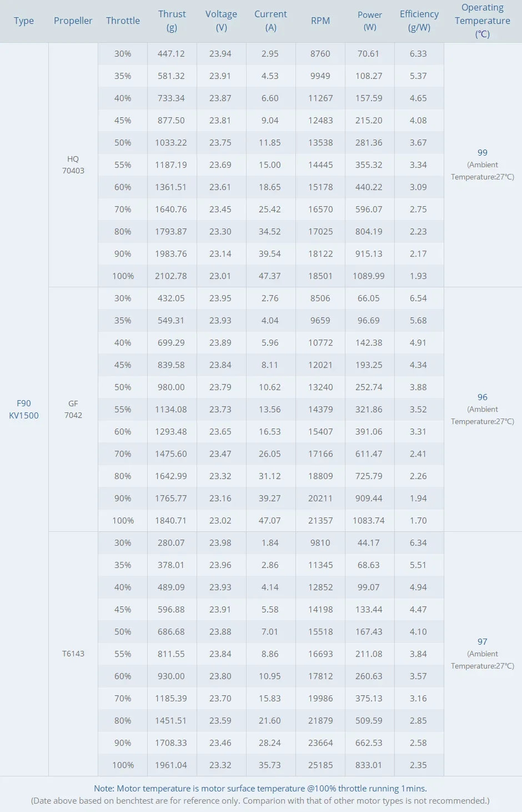Click the RPM column header
Screen dimensions: 522x812
coord(320,21)
